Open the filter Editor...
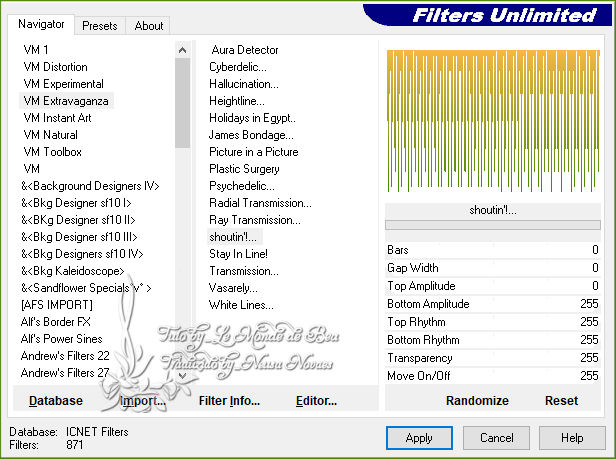The image size is (616, 459). 316,400
